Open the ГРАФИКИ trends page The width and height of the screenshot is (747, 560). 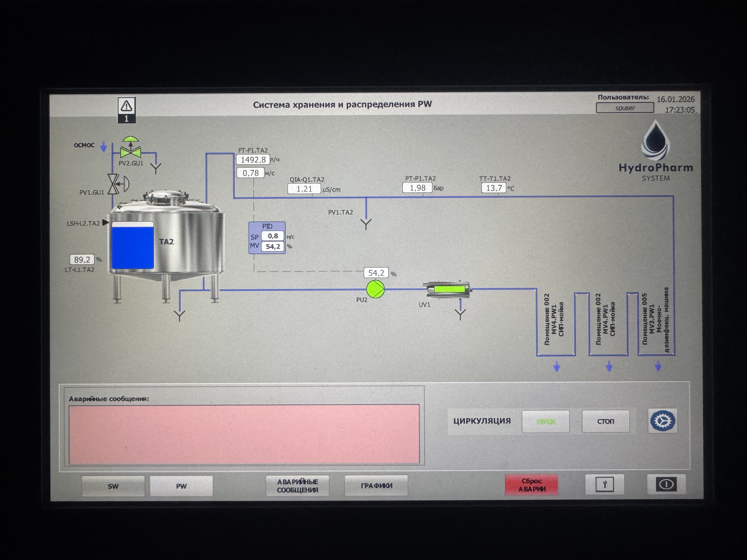[376, 485]
